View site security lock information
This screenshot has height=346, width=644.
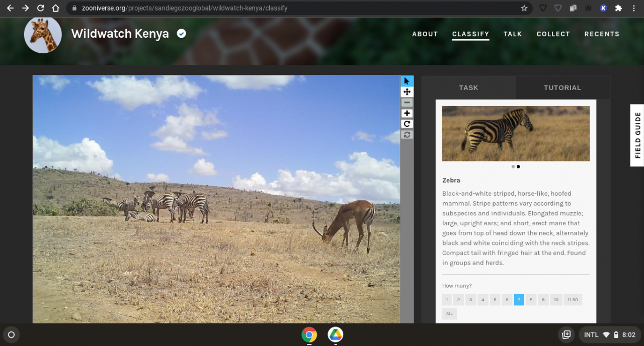point(74,8)
